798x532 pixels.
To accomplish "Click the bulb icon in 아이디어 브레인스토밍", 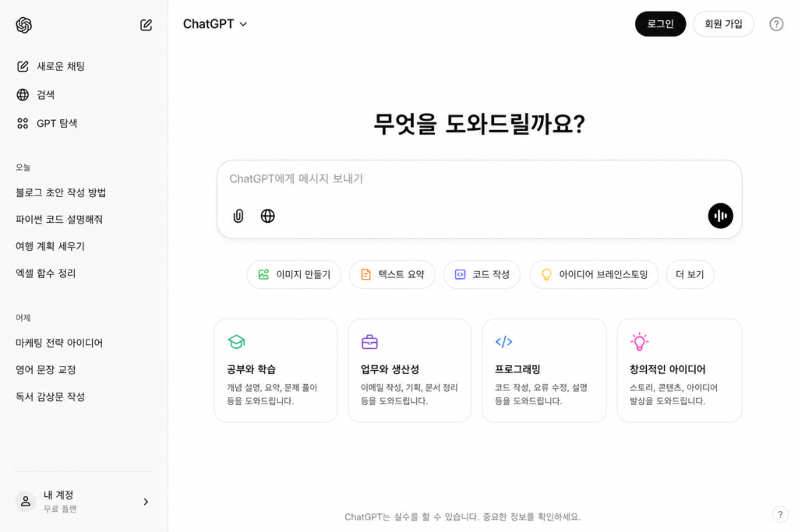I will (x=546, y=275).
